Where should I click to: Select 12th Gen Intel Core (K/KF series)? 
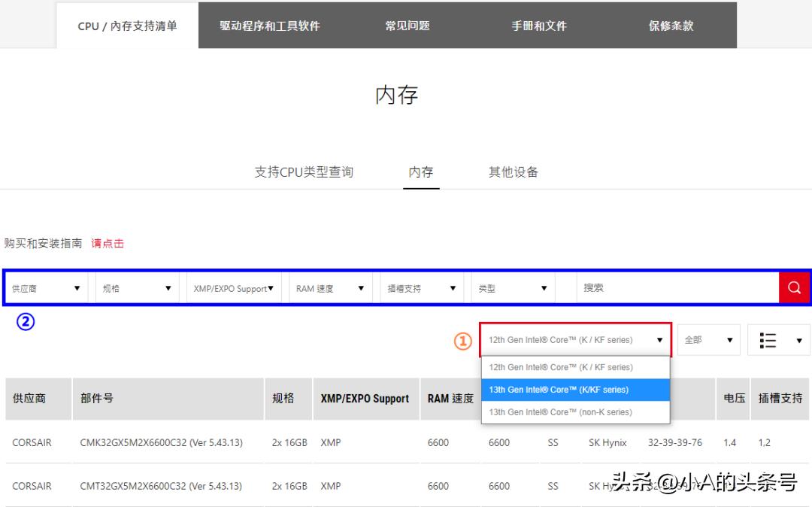point(575,367)
